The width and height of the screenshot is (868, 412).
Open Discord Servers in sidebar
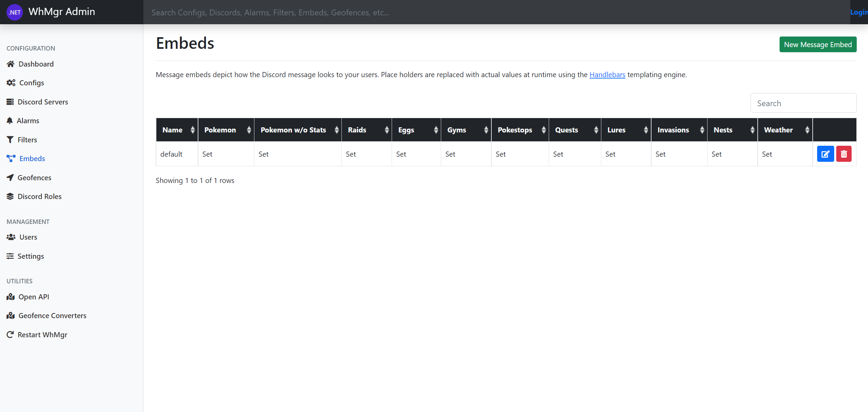(43, 102)
